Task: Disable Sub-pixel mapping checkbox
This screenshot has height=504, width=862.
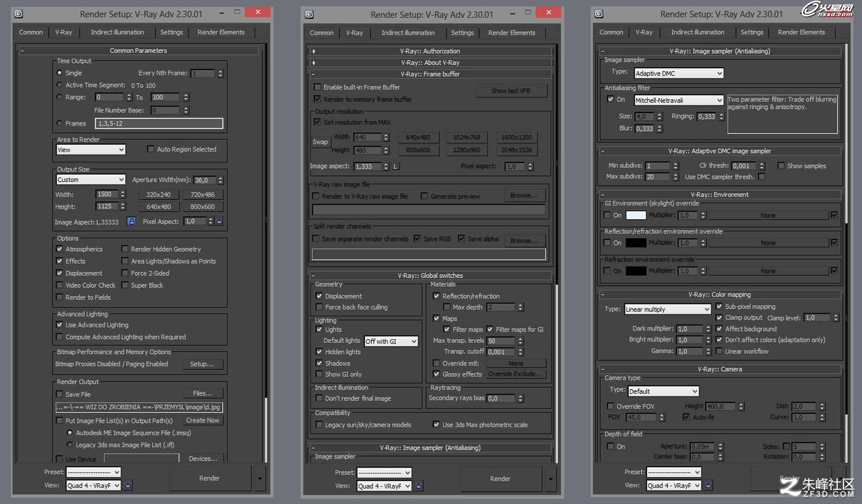Action: (719, 306)
